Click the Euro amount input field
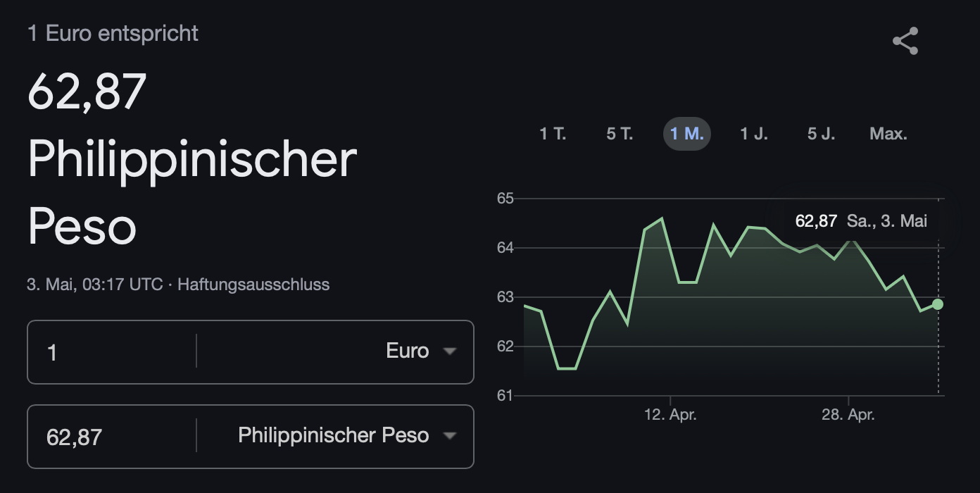This screenshot has height=493, width=980. (x=112, y=351)
